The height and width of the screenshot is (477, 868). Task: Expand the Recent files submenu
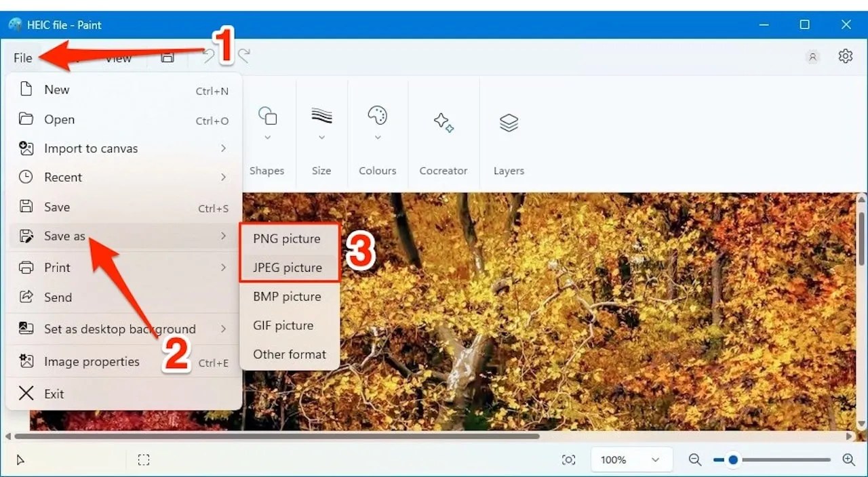(x=64, y=177)
